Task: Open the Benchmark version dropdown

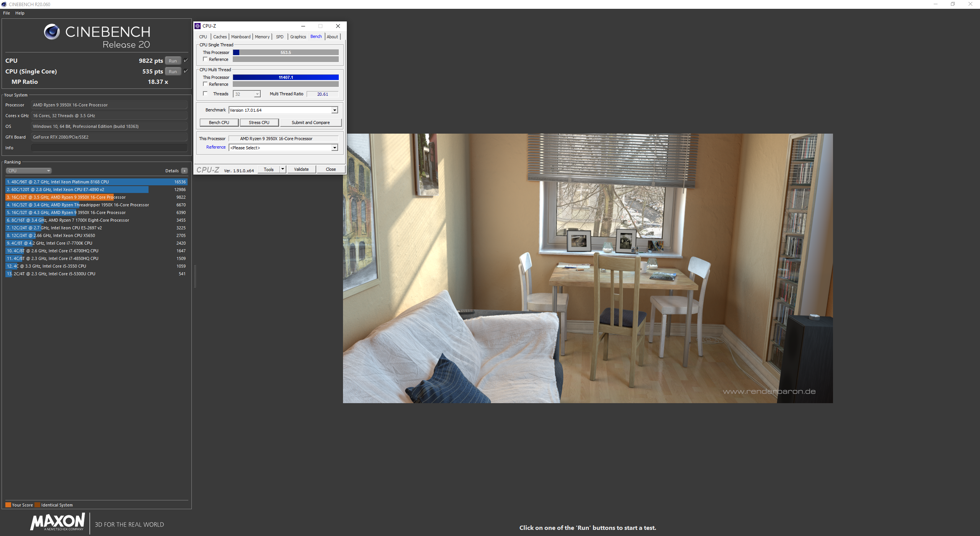Action: click(283, 110)
